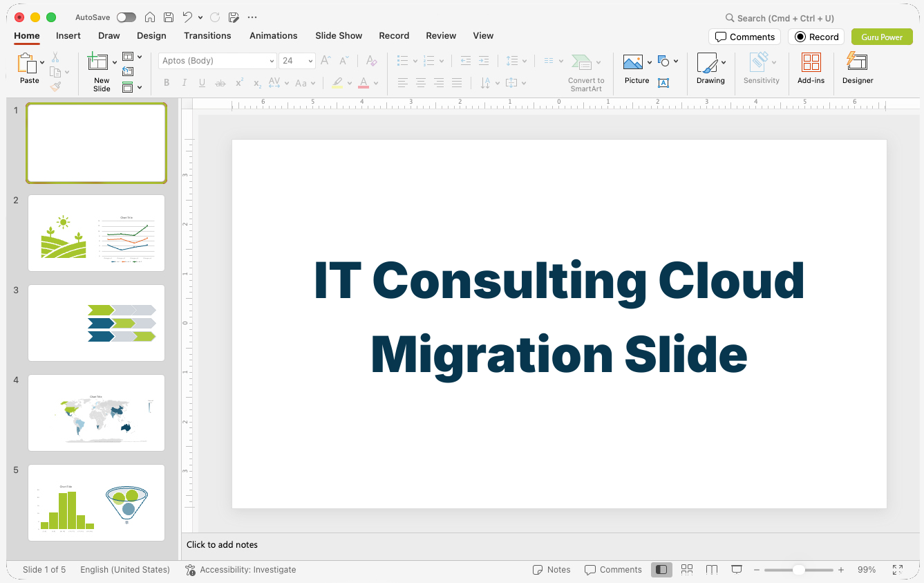Viewport: 924px width, 583px height.
Task: Increase font size with larger A
Action: (326, 61)
